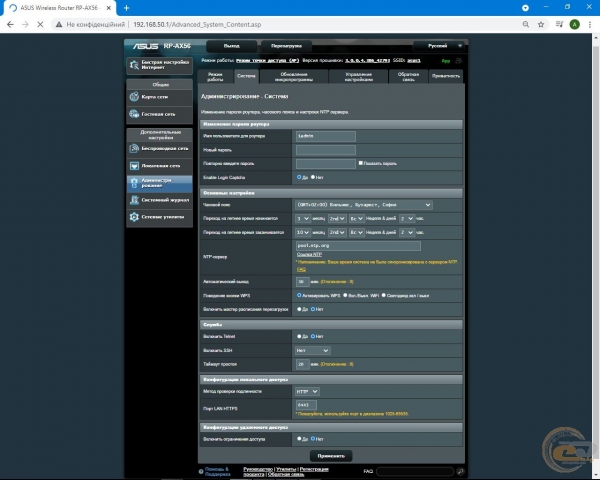Image resolution: width=600 pixels, height=480 pixels.
Task: Open the Wireless (Беспроводная сеть) icon
Action: pyautogui.click(x=134, y=149)
